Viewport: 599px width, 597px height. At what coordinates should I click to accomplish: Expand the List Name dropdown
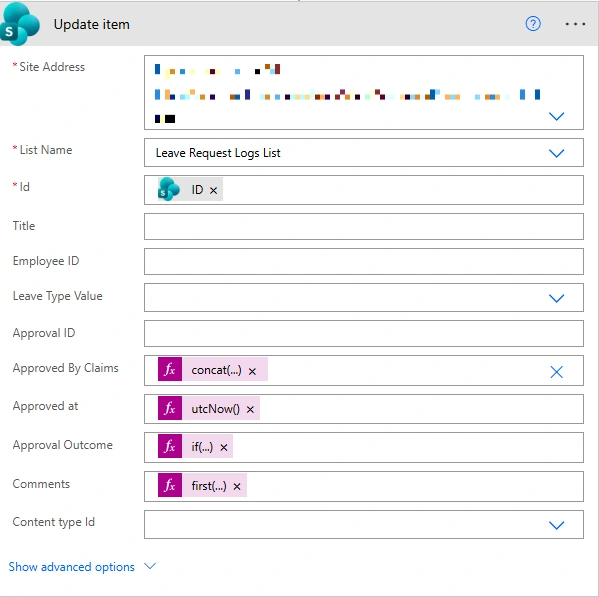pyautogui.click(x=557, y=153)
